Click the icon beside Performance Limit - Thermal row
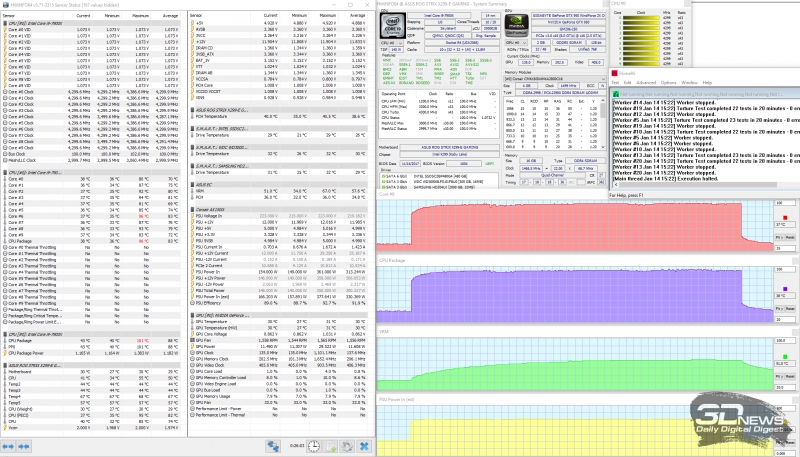Viewport: 800px width, 457px height. (x=192, y=415)
